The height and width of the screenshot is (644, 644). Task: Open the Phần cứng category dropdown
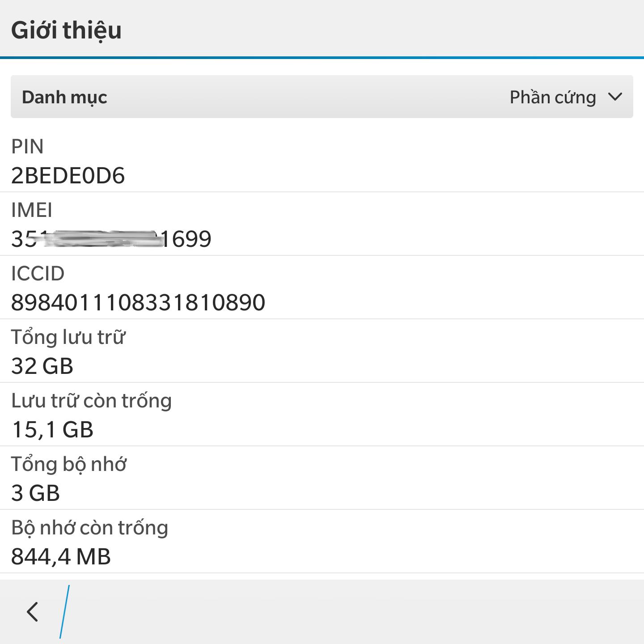322,97
